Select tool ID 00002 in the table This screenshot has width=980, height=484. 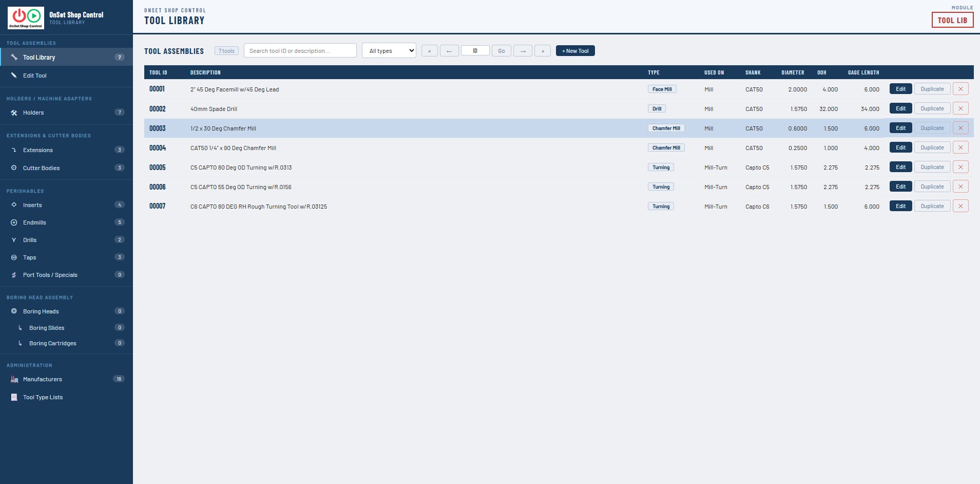pos(157,109)
